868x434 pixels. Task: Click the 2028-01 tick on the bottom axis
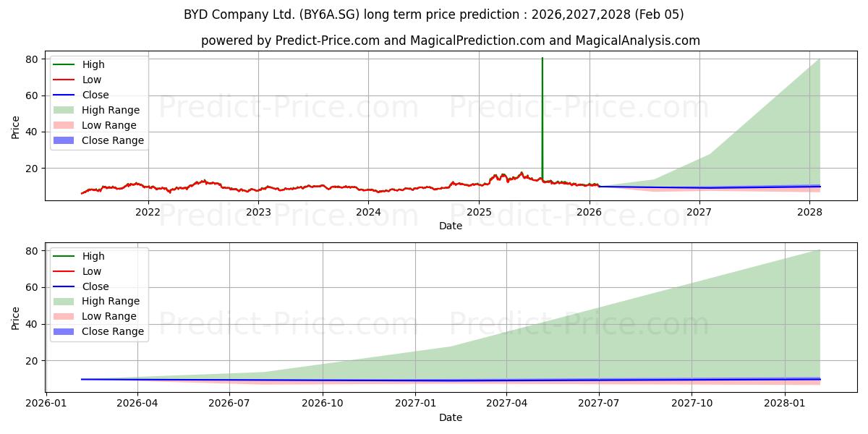click(x=785, y=403)
